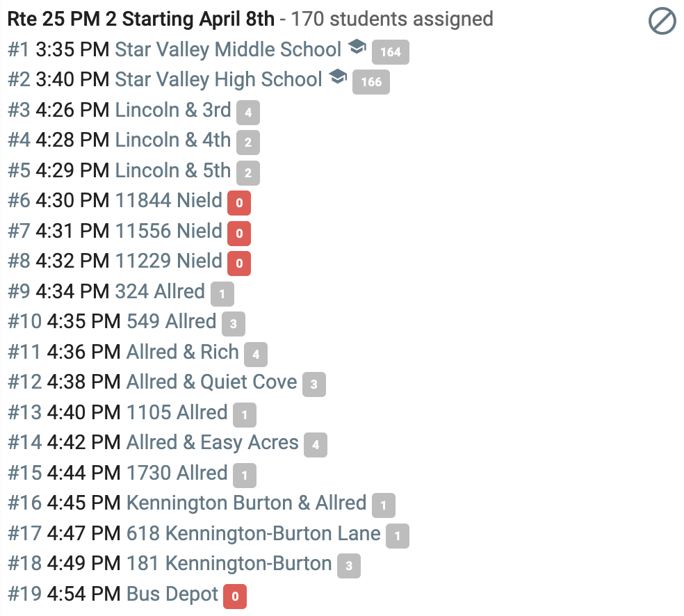This screenshot has width=684, height=616.
Task: Click the 164 student count badge
Action: [x=391, y=52]
